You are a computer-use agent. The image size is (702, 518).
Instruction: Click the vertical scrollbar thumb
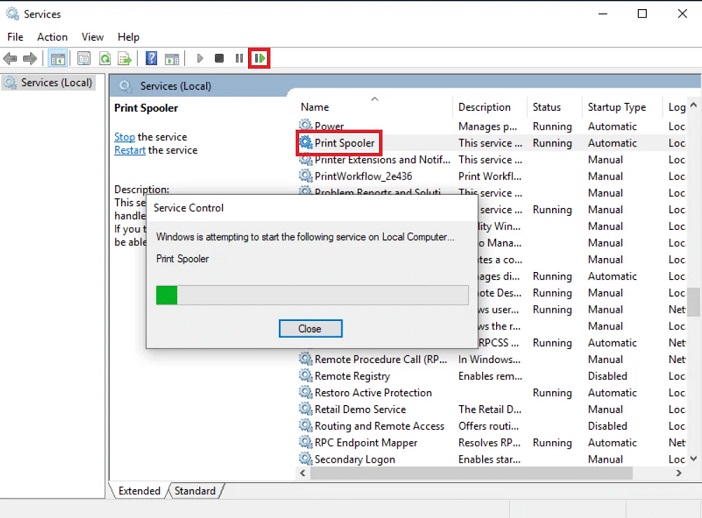(x=693, y=302)
